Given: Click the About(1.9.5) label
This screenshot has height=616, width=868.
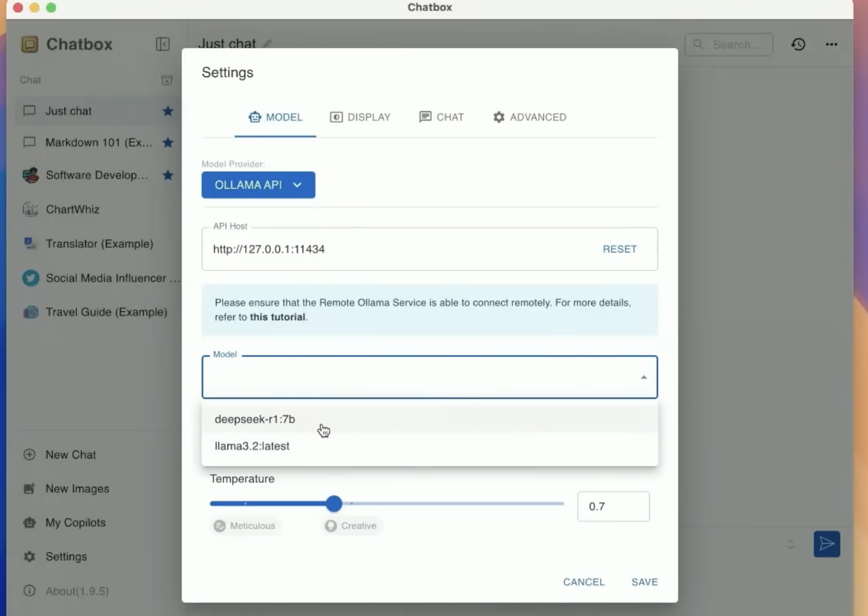Looking at the screenshot, I should [x=77, y=591].
